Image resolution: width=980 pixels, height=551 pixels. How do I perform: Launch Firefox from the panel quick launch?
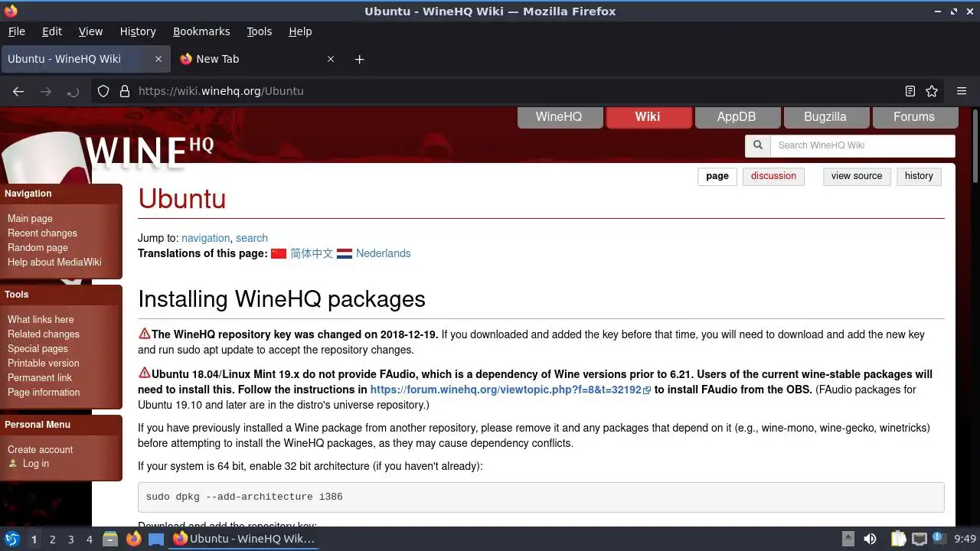[x=133, y=539]
